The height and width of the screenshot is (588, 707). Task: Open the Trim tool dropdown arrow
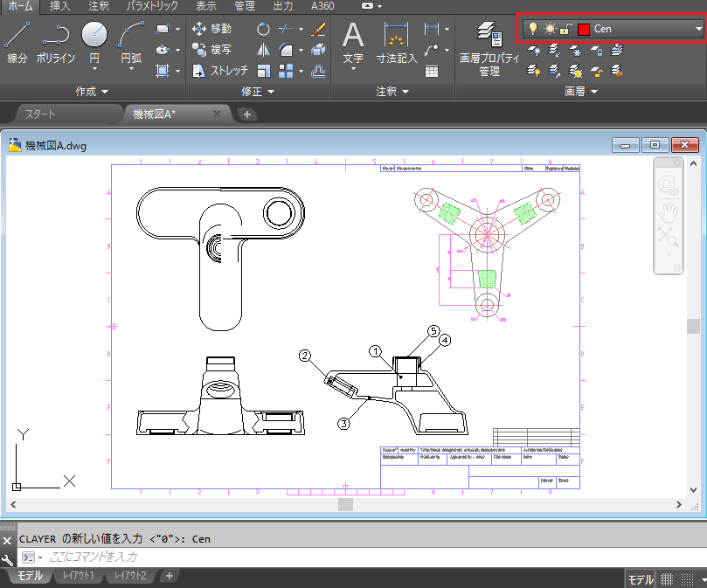[301, 30]
